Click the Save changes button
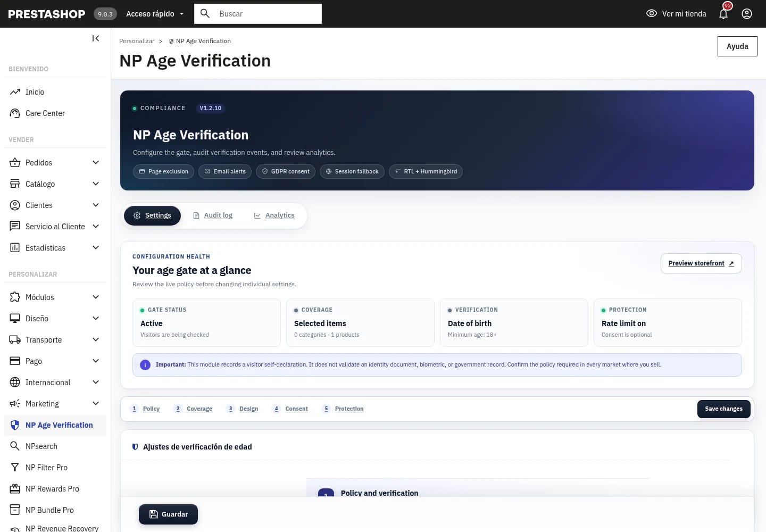This screenshot has height=532, width=766. [723, 409]
